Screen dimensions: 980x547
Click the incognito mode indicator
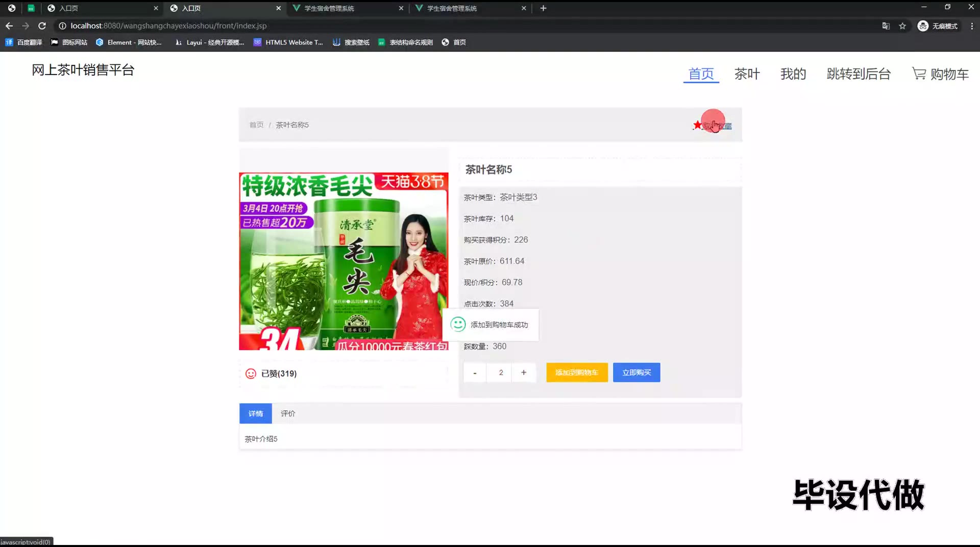tap(938, 26)
